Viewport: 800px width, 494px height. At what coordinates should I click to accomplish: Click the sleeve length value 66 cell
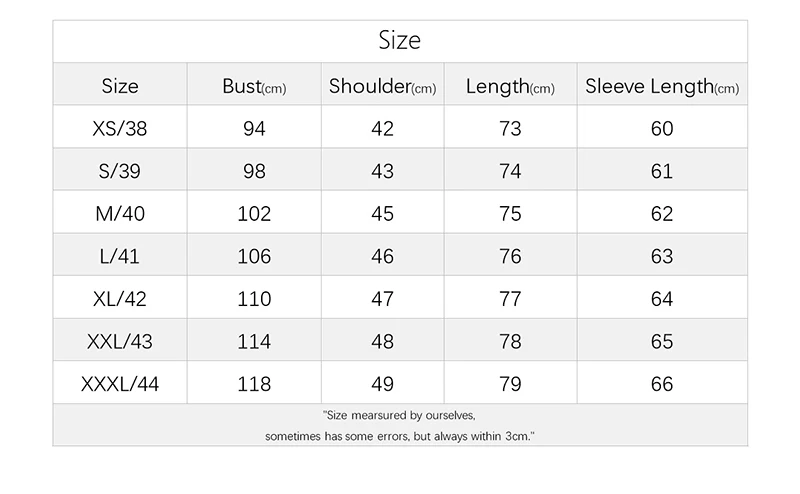662,384
